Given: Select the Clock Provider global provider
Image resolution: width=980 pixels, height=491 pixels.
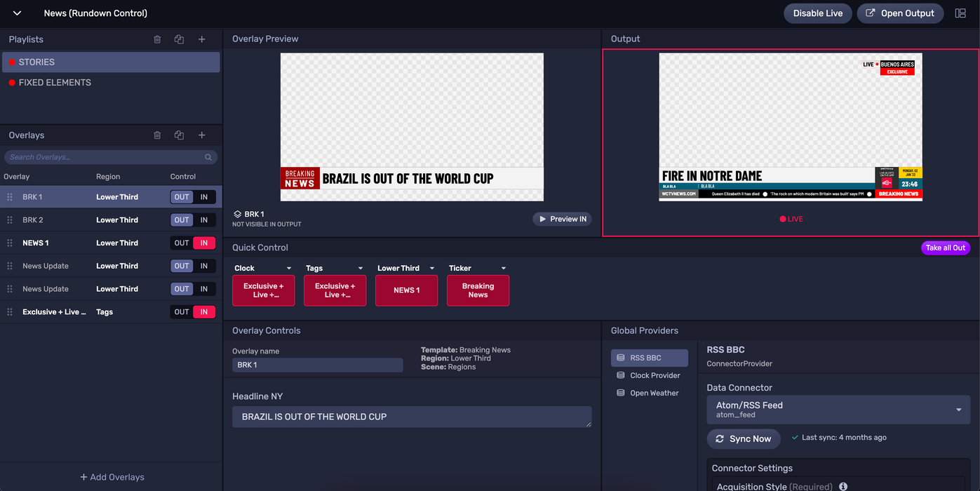Looking at the screenshot, I should coord(655,375).
